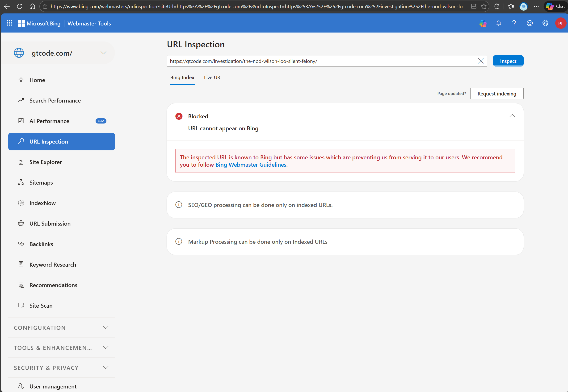
Task: Open the Backlinks report
Action: pyautogui.click(x=41, y=244)
